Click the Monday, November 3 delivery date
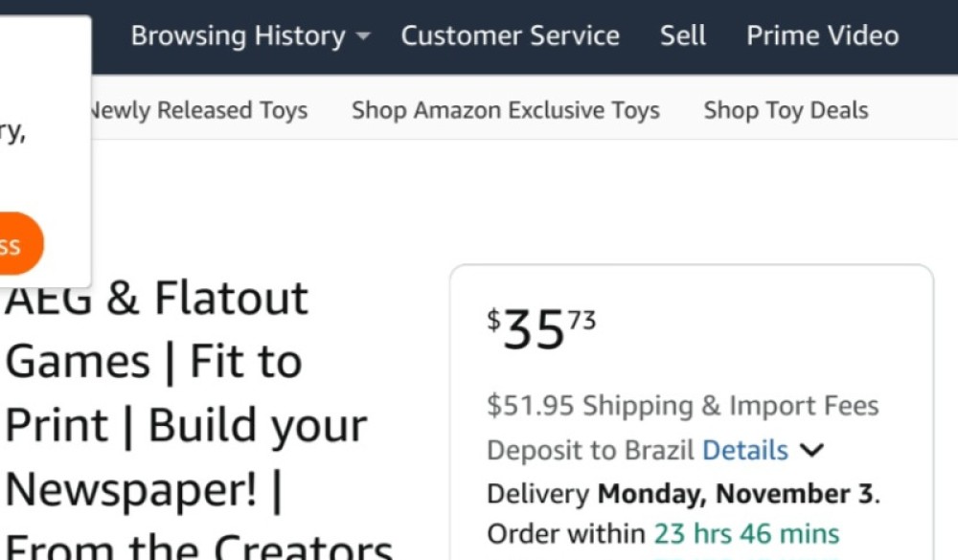This screenshot has height=560, width=958. (x=735, y=494)
